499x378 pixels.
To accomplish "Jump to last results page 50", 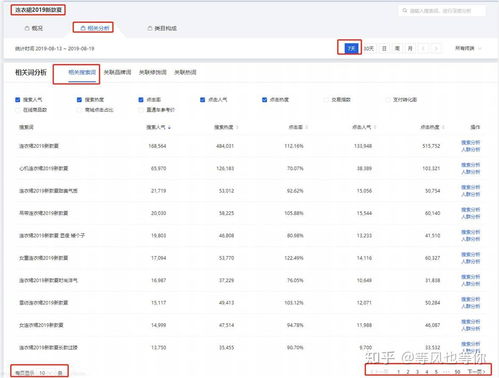I will coord(457,372).
